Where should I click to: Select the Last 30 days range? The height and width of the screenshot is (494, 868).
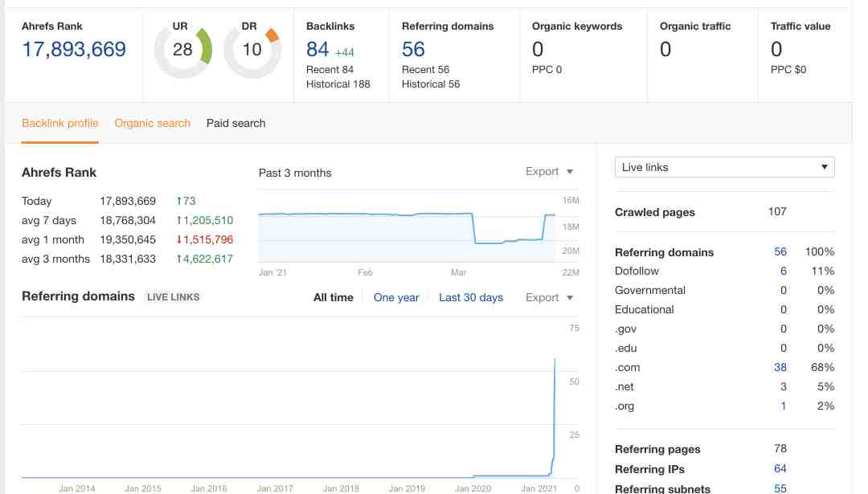click(471, 298)
